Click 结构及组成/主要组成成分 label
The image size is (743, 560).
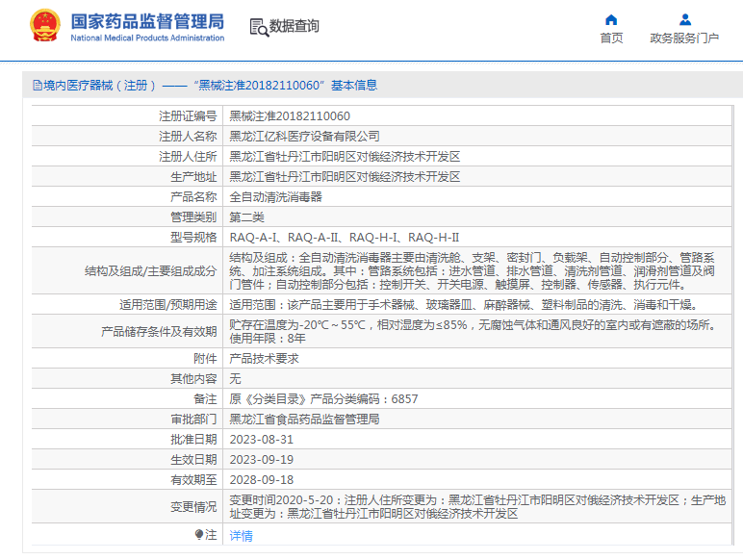(x=151, y=271)
